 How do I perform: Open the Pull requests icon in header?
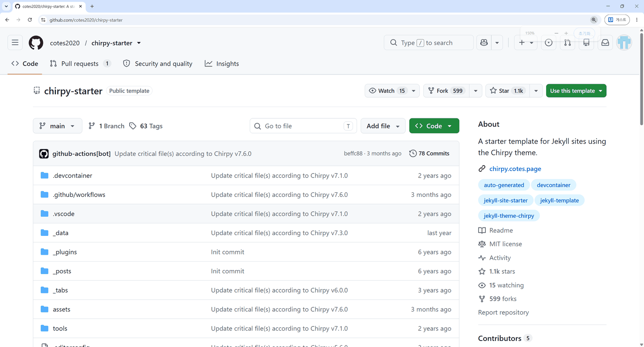(x=568, y=43)
